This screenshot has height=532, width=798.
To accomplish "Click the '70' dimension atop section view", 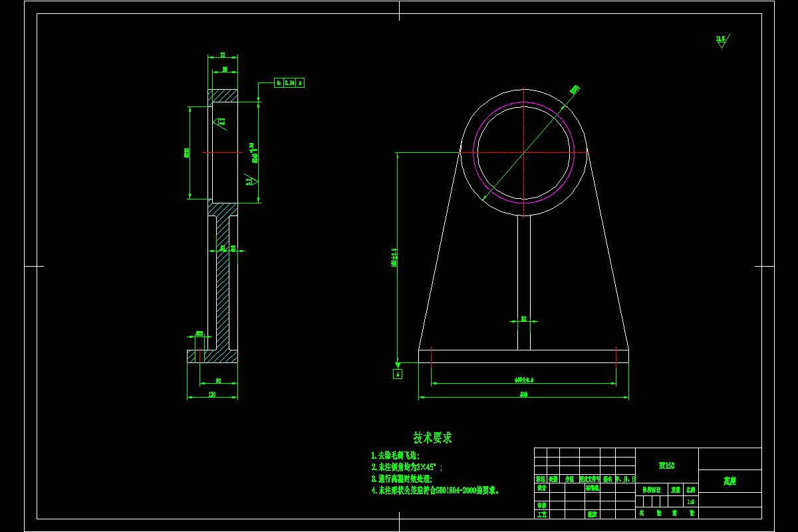I will pos(223,56).
